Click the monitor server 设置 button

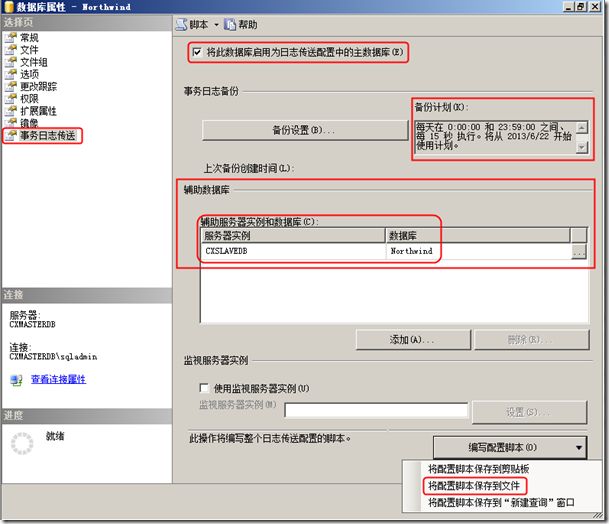click(529, 412)
